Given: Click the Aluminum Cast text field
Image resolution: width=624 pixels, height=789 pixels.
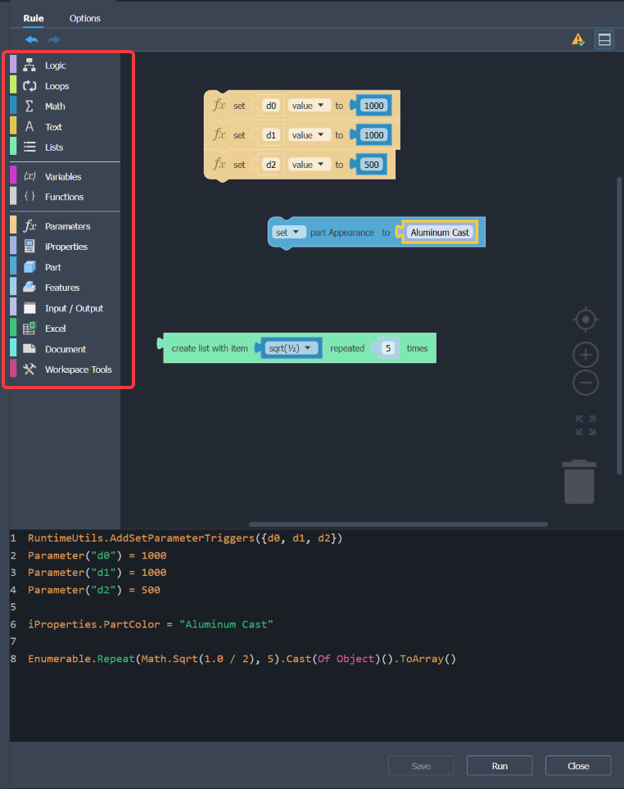Looking at the screenshot, I should point(439,232).
